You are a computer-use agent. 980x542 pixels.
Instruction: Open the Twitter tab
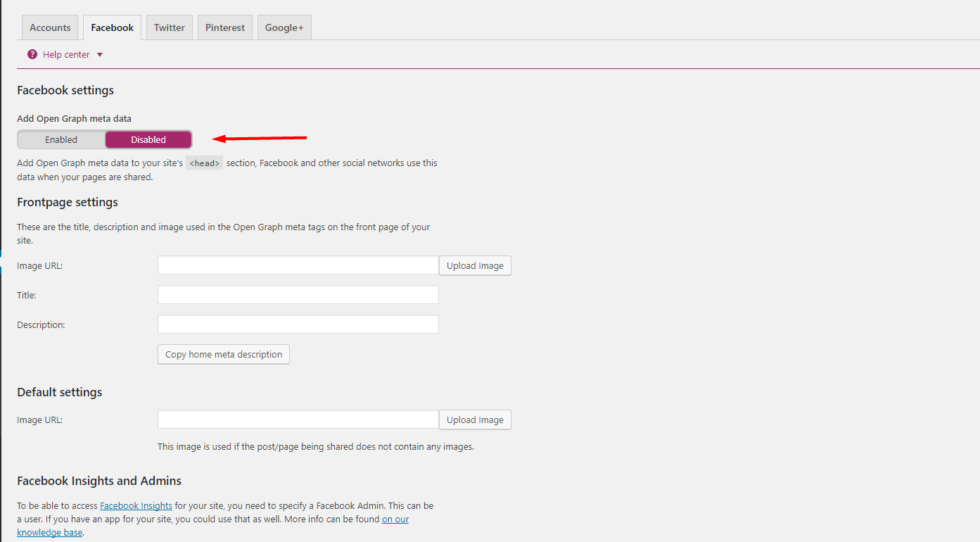point(170,27)
